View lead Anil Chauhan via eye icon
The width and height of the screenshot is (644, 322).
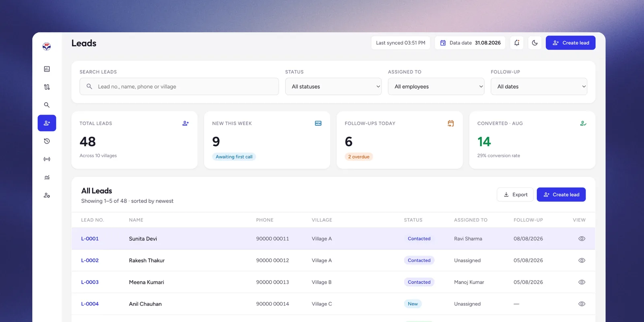[x=582, y=304]
